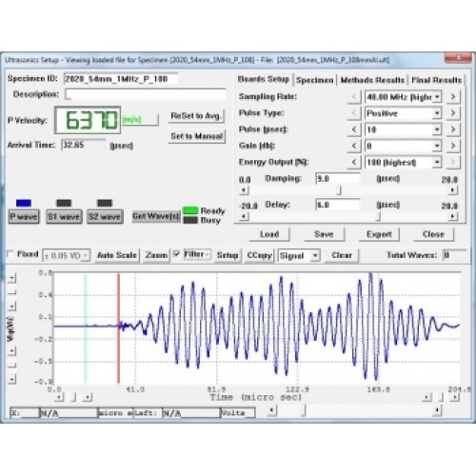Viewport: 476px width, 476px height.
Task: Click the Description input field
Action: [146, 94]
